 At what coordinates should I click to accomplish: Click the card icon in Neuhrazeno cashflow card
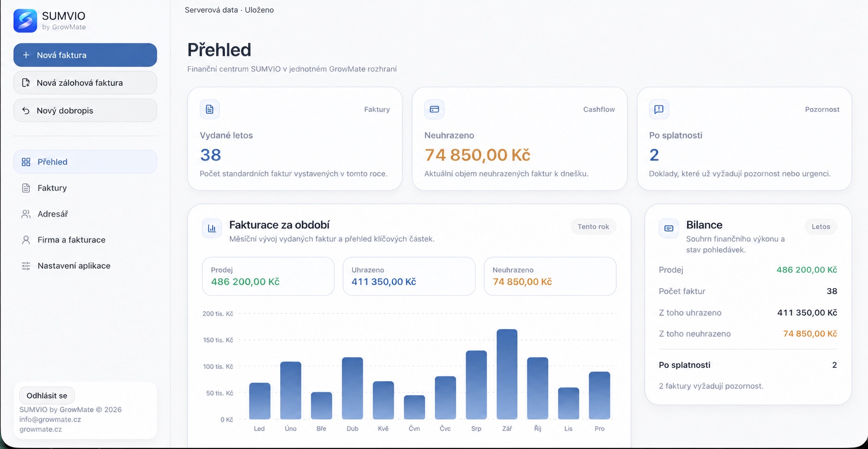click(x=434, y=109)
